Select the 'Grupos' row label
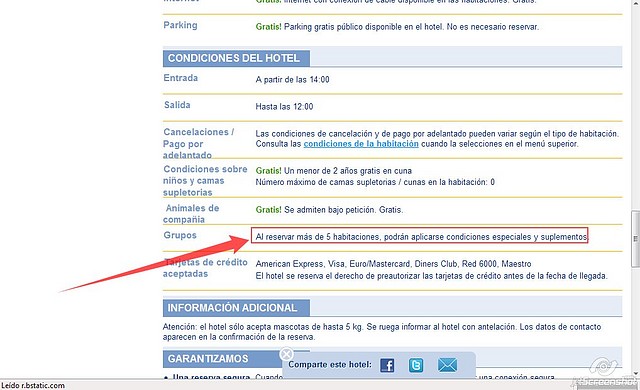This screenshot has width=640, height=390. click(180, 235)
